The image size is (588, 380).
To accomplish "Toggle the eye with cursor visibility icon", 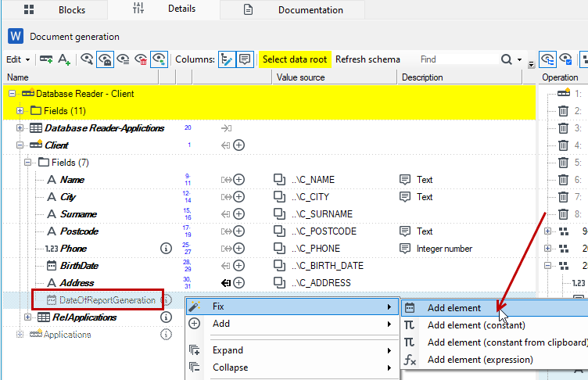I will coord(87,59).
